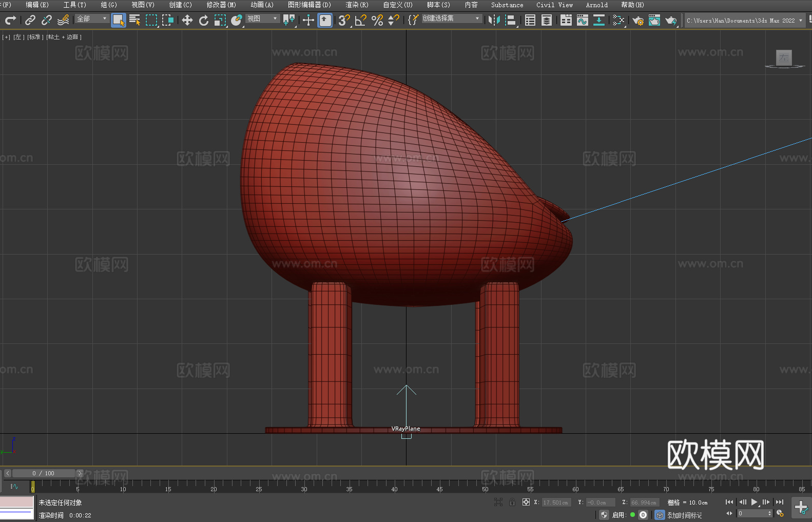Open the Curve Editor
This screenshot has height=522, width=812.
[x=583, y=20]
